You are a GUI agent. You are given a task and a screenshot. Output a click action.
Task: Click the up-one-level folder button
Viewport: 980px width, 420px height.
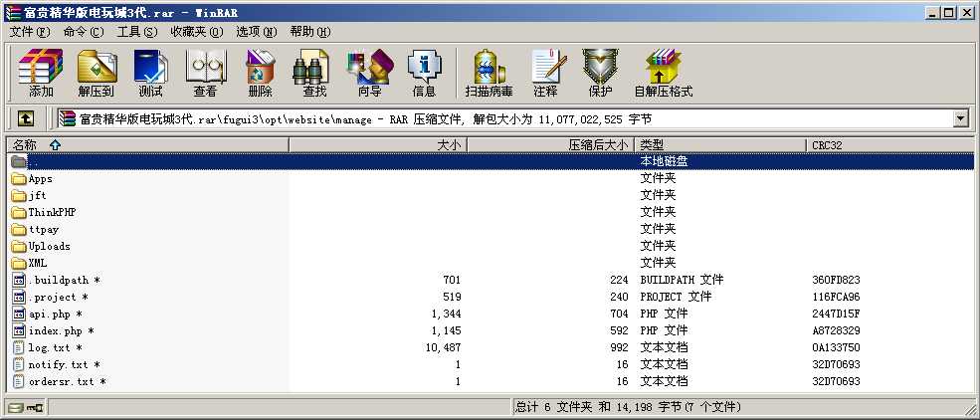26,118
